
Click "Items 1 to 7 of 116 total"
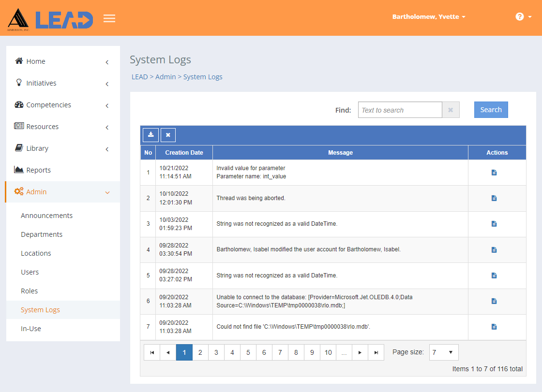pyautogui.click(x=487, y=369)
